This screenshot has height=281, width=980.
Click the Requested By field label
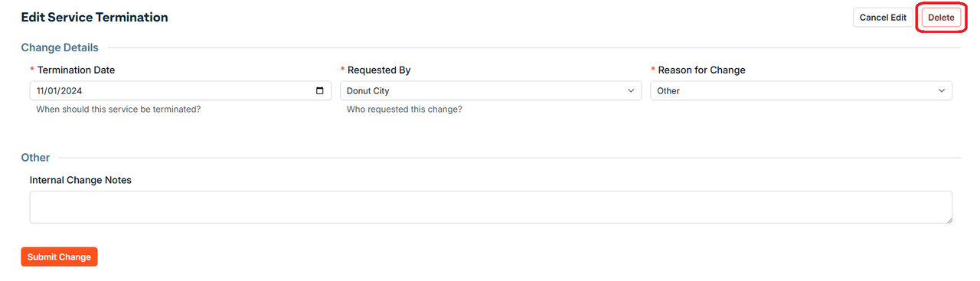click(379, 70)
